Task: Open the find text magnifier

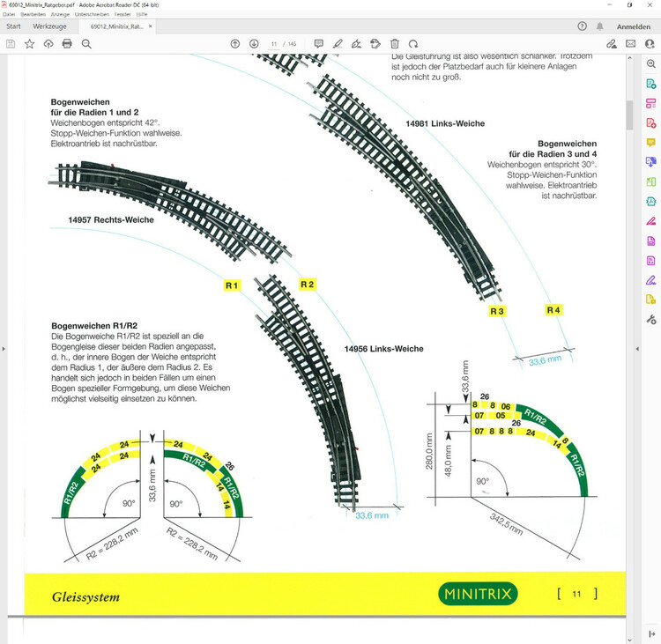Action: click(x=86, y=44)
